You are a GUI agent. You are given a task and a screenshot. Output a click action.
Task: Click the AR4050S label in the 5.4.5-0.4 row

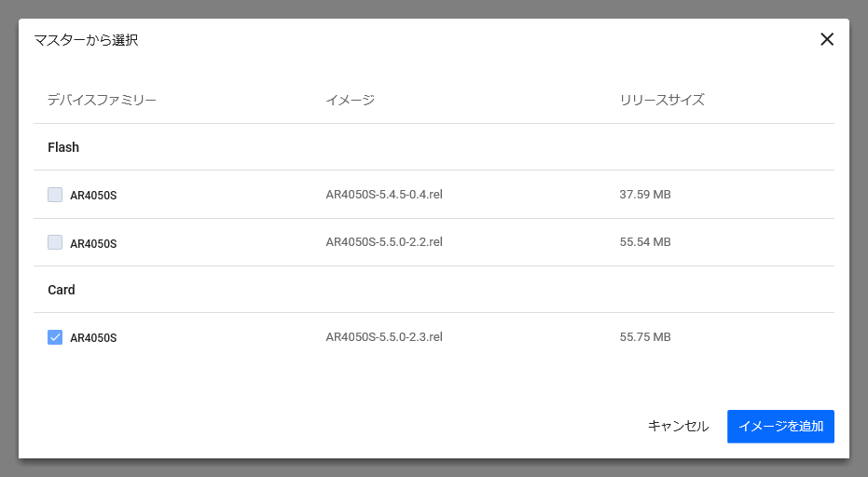[93, 196]
